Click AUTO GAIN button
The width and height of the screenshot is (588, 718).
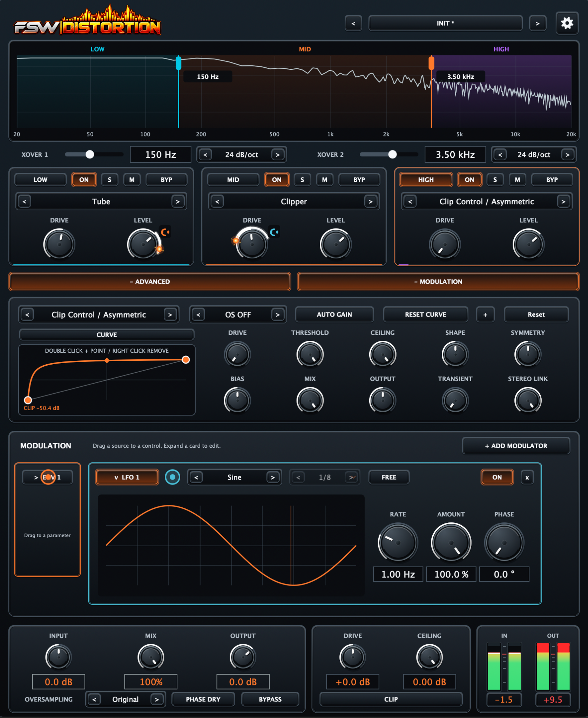click(x=334, y=314)
